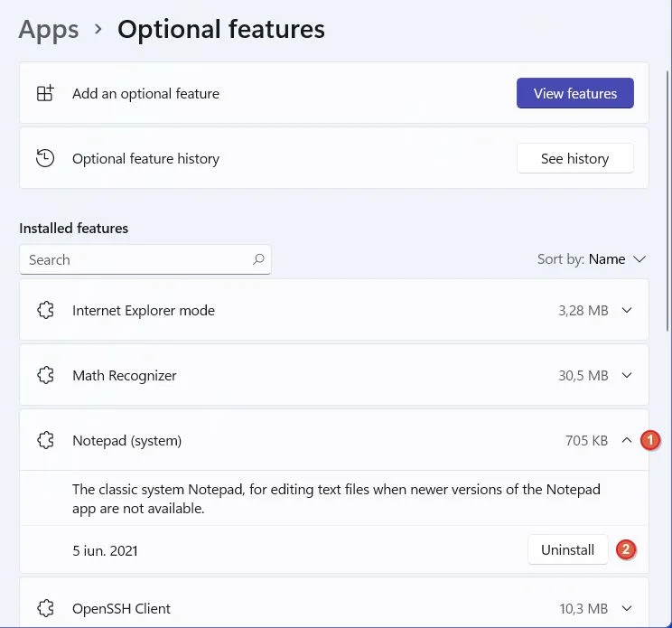Click the OpenSSH Client puzzle icon
672x628 pixels.
(x=45, y=608)
